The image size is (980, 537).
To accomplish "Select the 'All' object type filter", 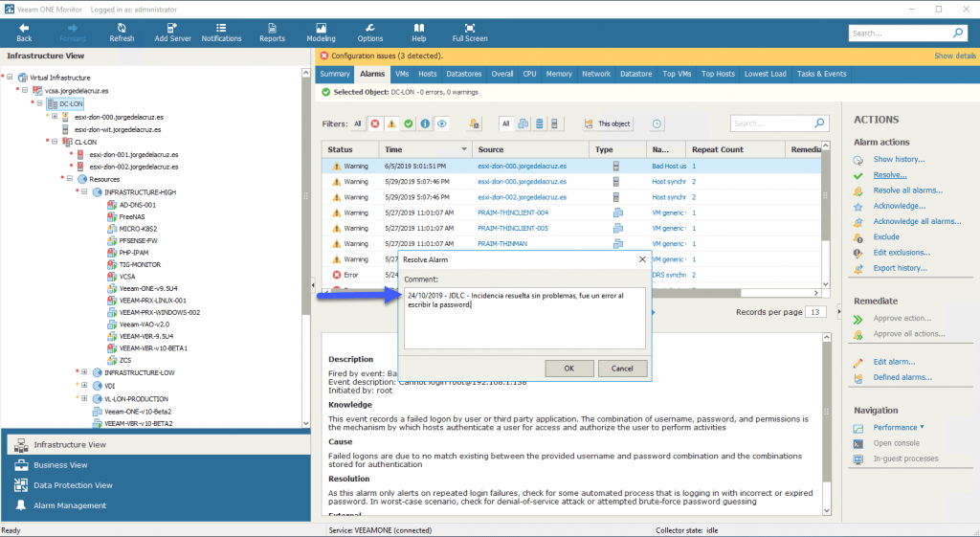I will (x=505, y=123).
